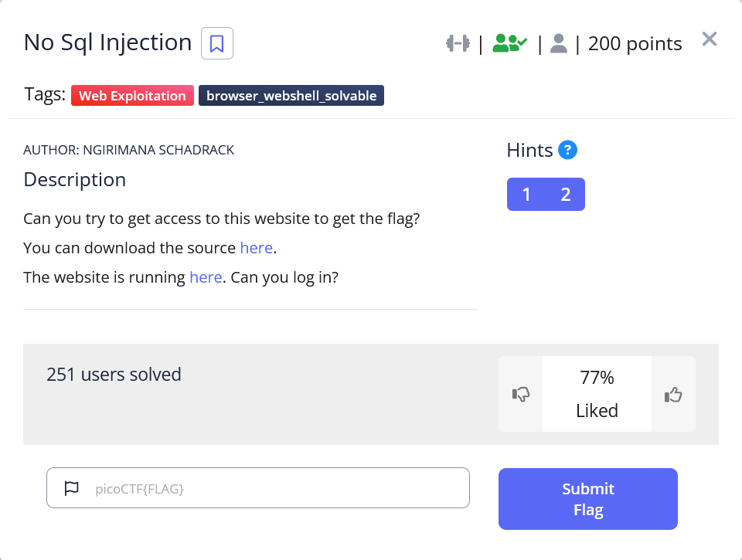The height and width of the screenshot is (560, 742).
Task: Click the 'Description' heading
Action: pyautogui.click(x=75, y=180)
